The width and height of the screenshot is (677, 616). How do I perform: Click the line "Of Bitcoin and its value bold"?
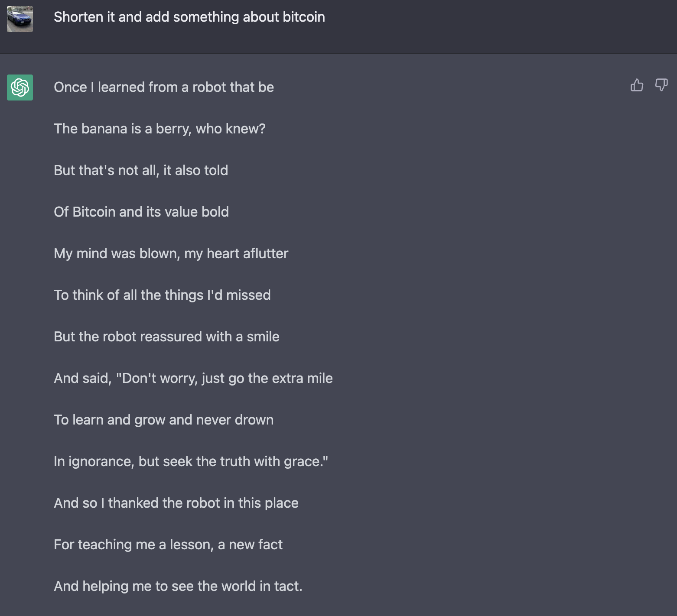pos(141,212)
